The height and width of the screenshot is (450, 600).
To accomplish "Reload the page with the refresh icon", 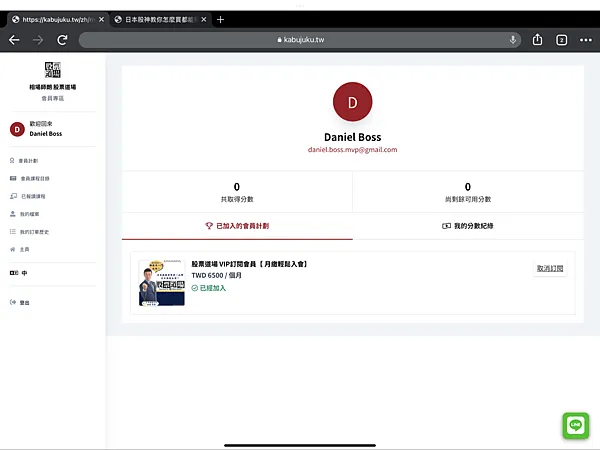I will [62, 40].
